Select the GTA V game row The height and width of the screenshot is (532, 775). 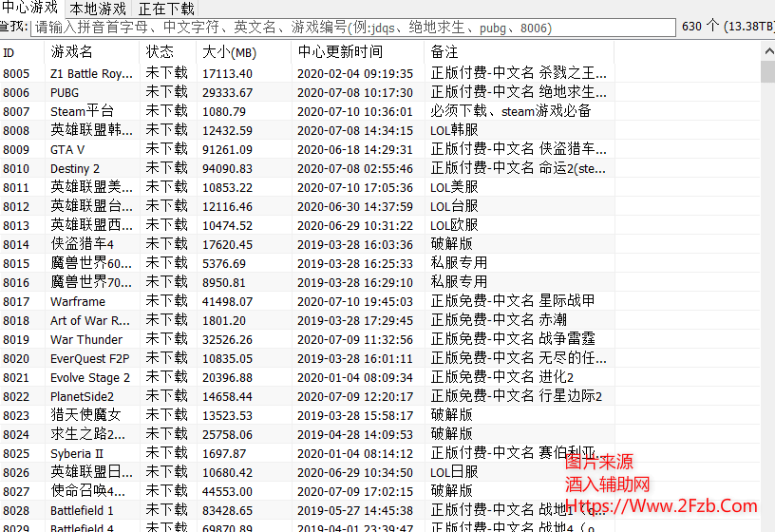(307, 149)
